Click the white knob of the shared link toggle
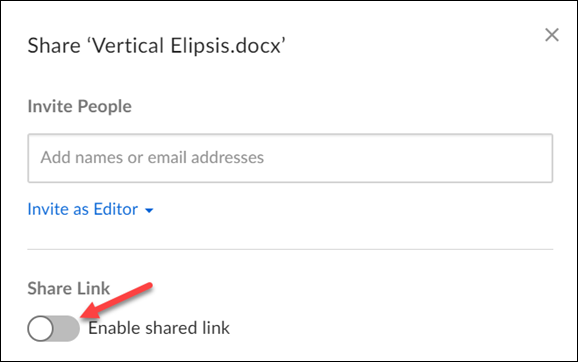Viewport: 578px width, 362px height. (x=41, y=328)
